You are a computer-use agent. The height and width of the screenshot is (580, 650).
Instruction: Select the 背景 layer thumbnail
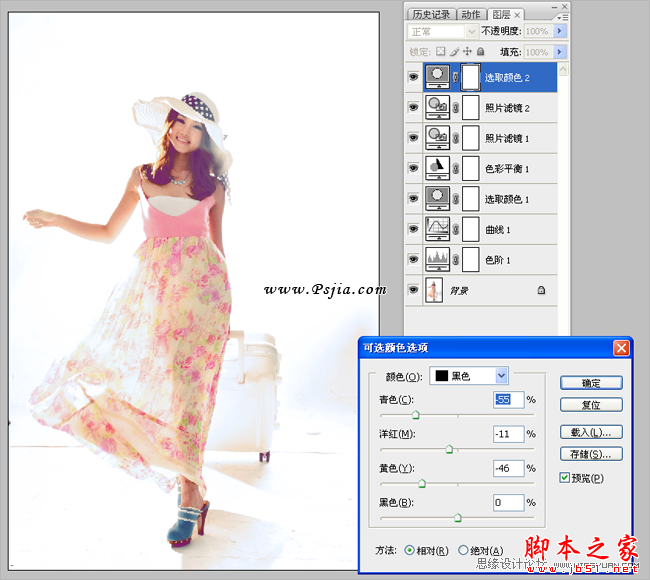coord(434,290)
